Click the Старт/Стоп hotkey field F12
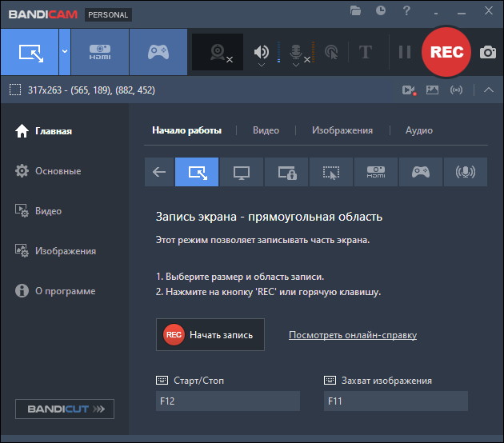This screenshot has width=504, height=443. (227, 401)
